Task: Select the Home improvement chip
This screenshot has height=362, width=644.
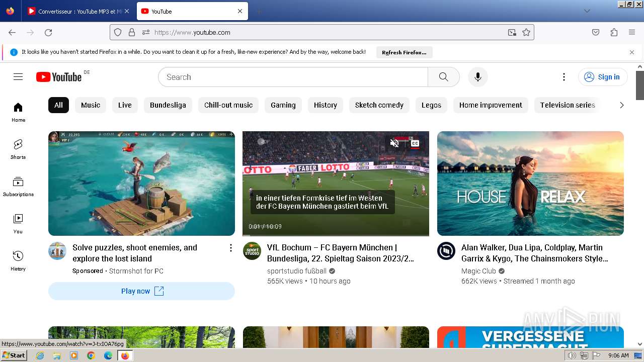Action: tap(491, 105)
